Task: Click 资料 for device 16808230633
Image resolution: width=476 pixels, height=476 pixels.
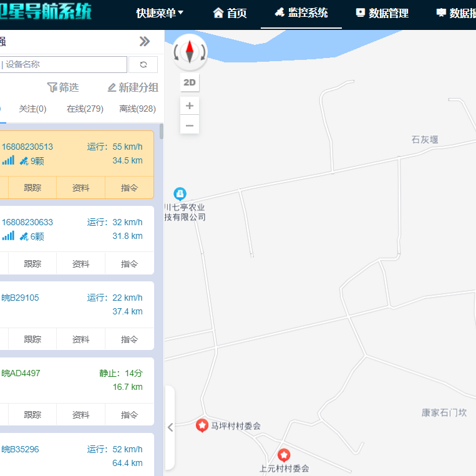Action: tap(80, 263)
